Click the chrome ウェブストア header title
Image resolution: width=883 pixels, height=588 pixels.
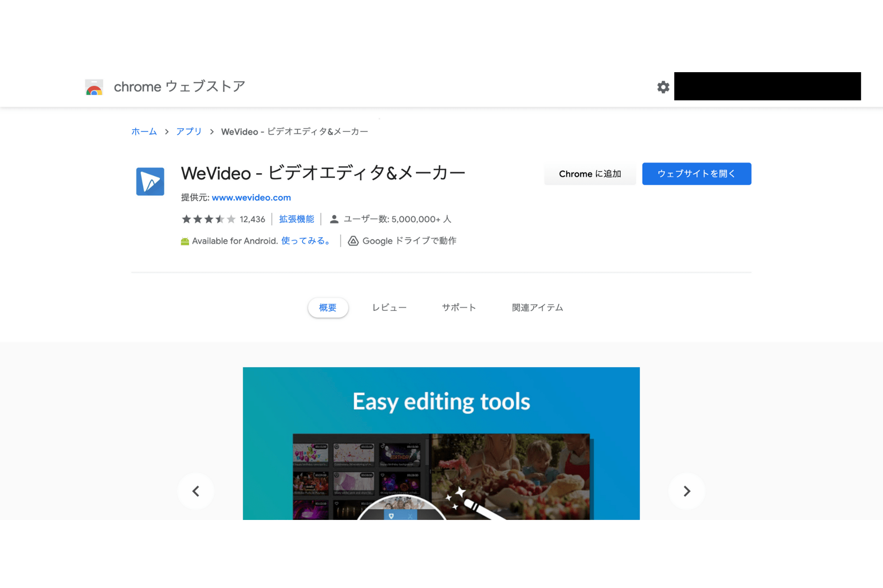tap(179, 86)
